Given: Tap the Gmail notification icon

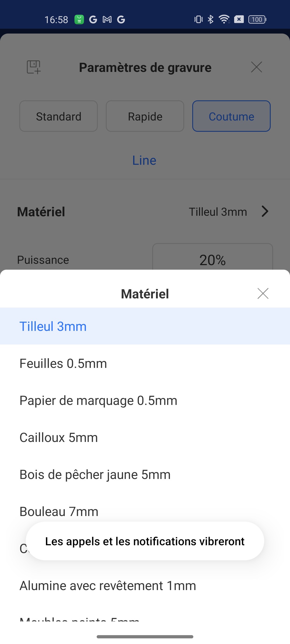Looking at the screenshot, I should [107, 19].
